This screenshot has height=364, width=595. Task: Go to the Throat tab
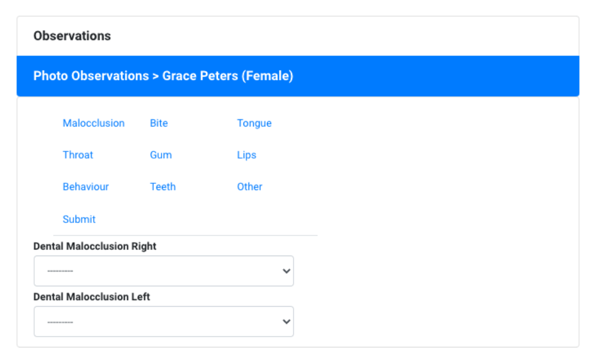tap(78, 155)
